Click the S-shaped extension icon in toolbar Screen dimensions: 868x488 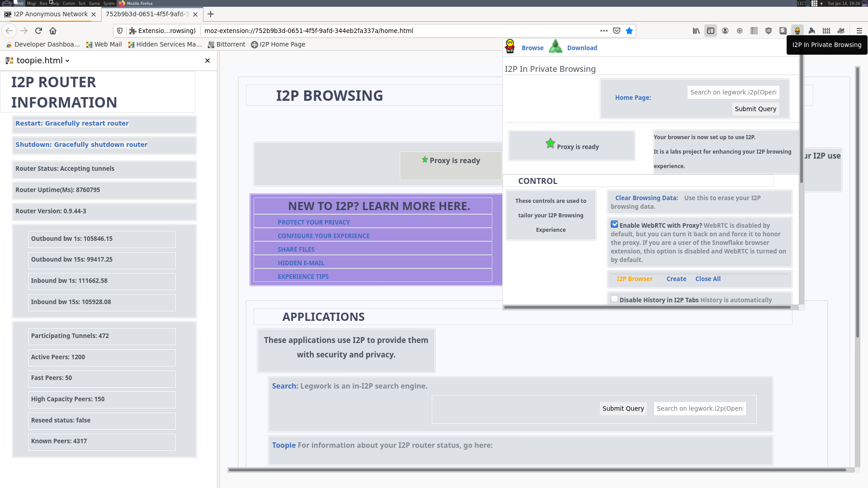783,31
